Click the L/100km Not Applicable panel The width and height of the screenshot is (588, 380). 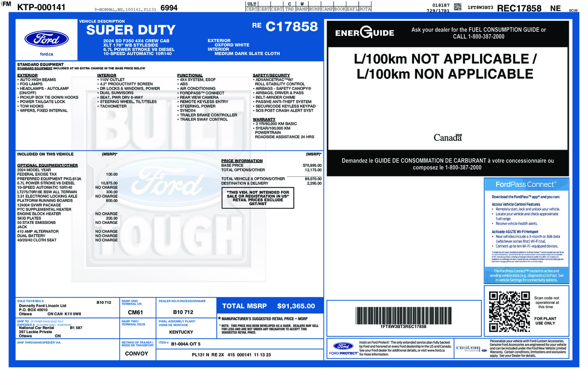click(444, 67)
